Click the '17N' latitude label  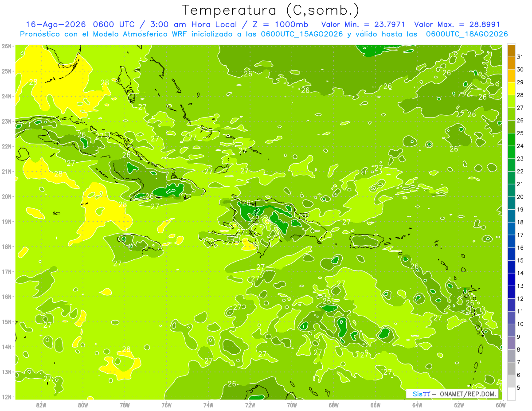tap(6, 272)
